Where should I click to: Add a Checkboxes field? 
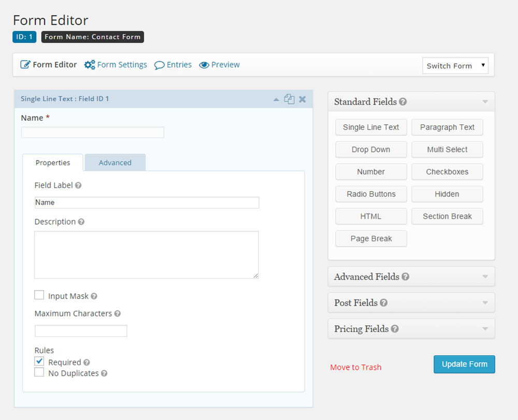447,172
